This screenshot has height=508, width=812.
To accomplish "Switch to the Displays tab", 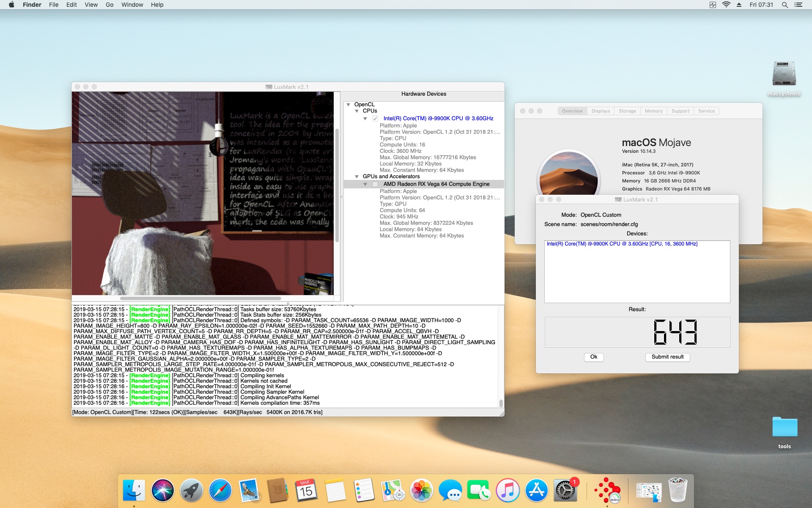I will [x=601, y=111].
